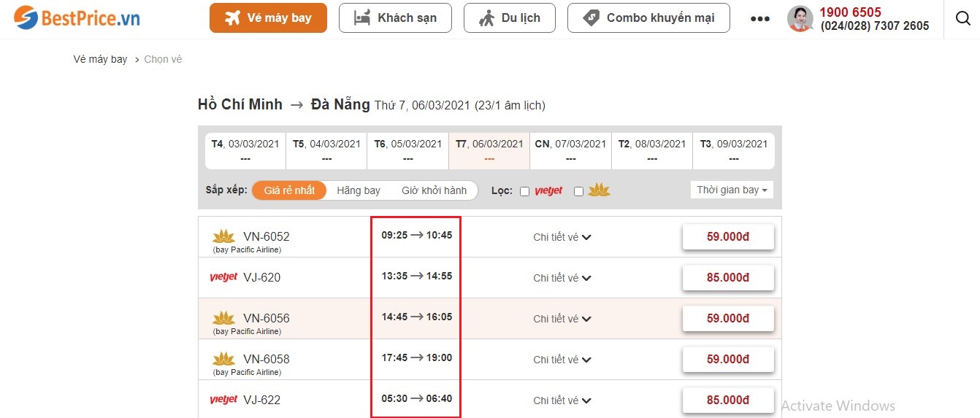This screenshot has width=980, height=418.
Task: Click the 14:45 → 16:05 flight time
Action: coord(417,317)
